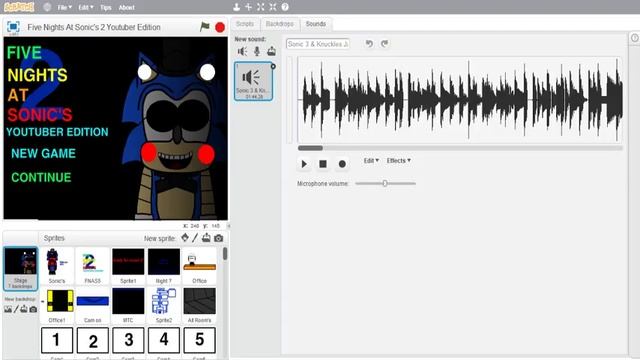The height and width of the screenshot is (360, 640).
Task: Undo the last sound edit
Action: coord(369,44)
